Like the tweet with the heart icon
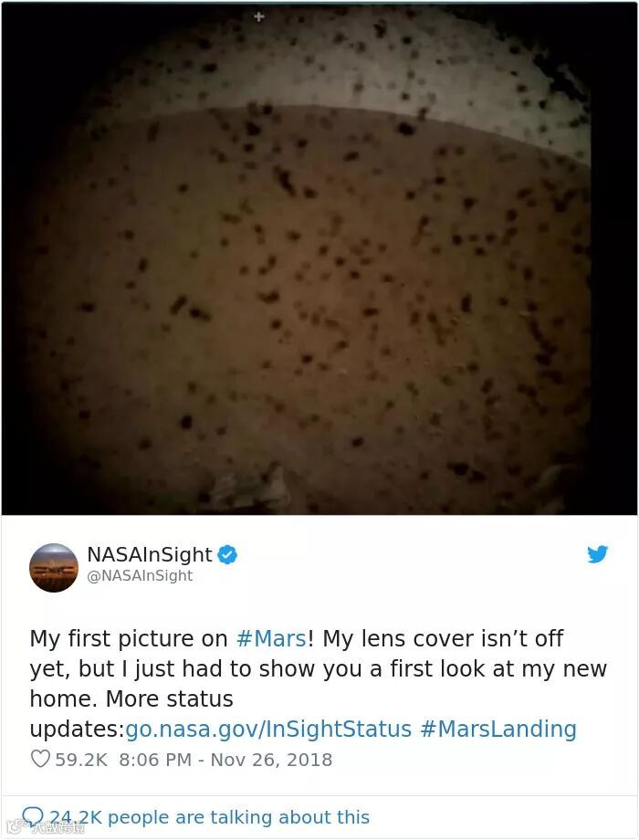 [40, 759]
